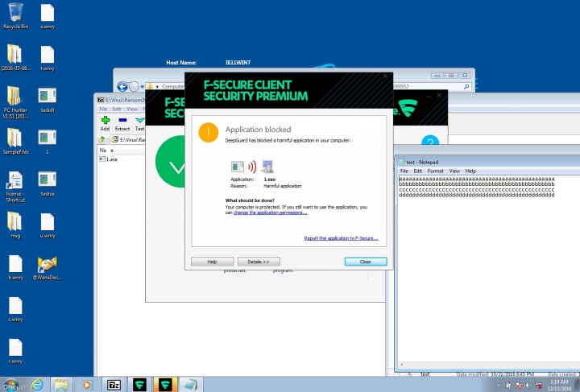Switch to second F-Secure taskbar button
The image size is (580, 392).
[165, 385]
